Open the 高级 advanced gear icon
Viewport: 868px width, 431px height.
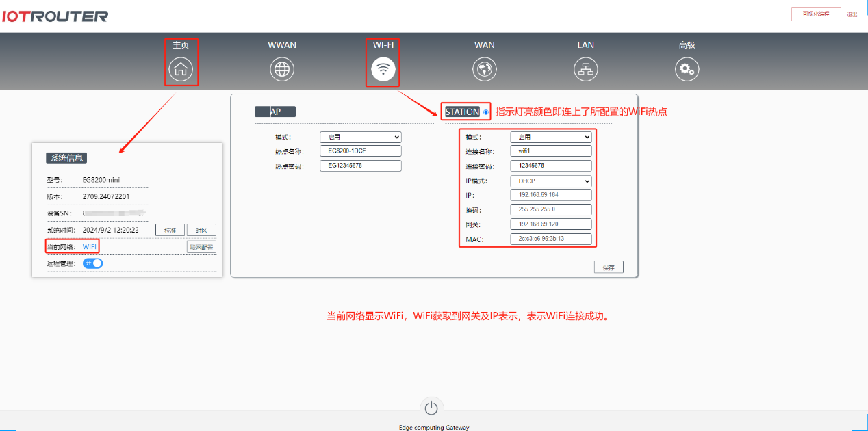(687, 68)
